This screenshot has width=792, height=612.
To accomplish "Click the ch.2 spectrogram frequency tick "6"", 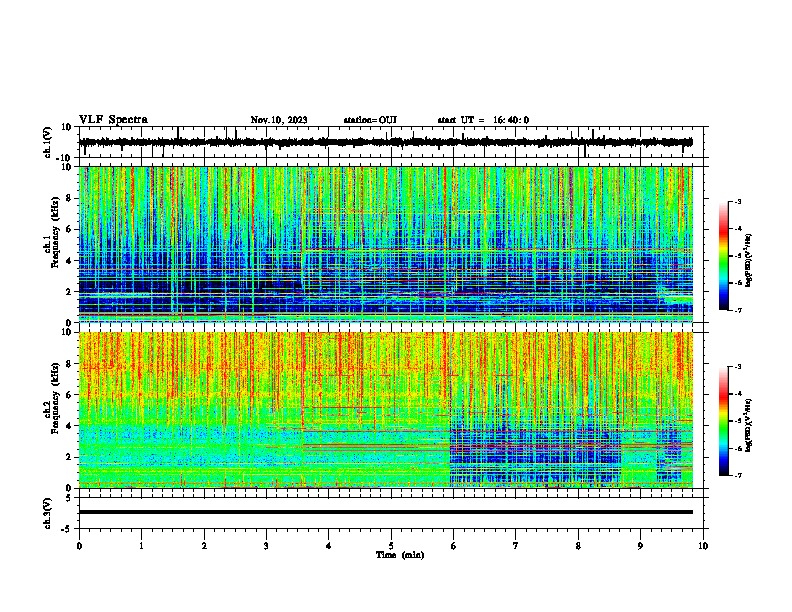I will tap(69, 395).
